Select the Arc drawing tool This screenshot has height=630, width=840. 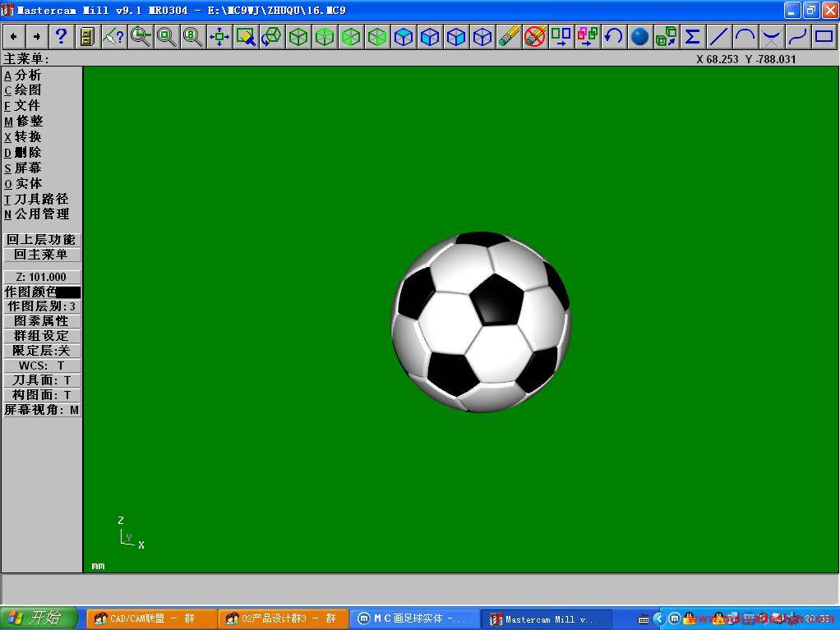(x=745, y=36)
